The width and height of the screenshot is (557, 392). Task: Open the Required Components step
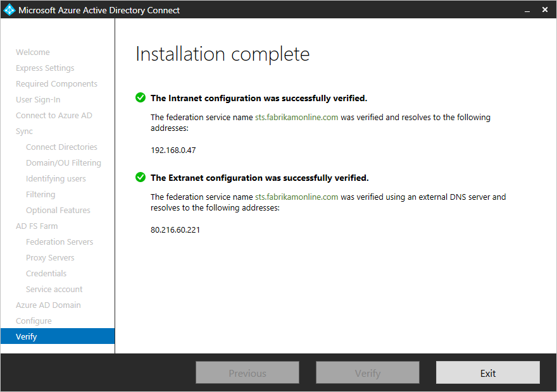pos(56,83)
